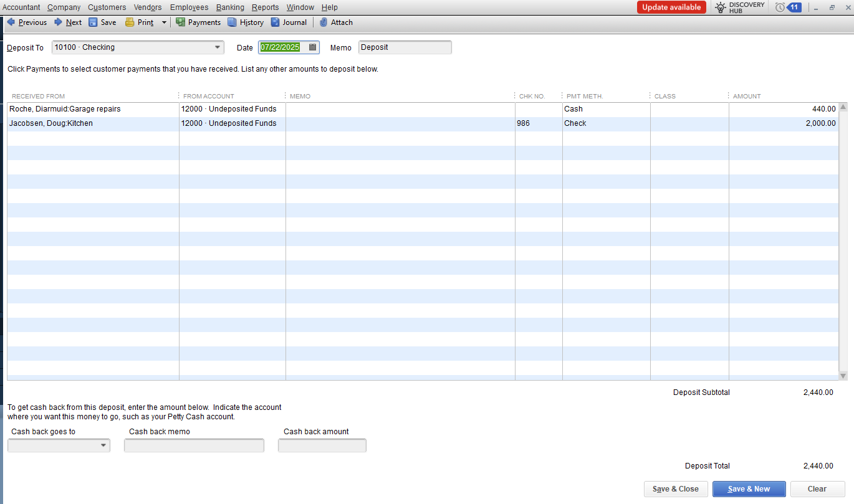Screen dimensions: 854x504
Task: Select the Roche, Diarmuid:Garage repairs cell
Action: click(93, 109)
